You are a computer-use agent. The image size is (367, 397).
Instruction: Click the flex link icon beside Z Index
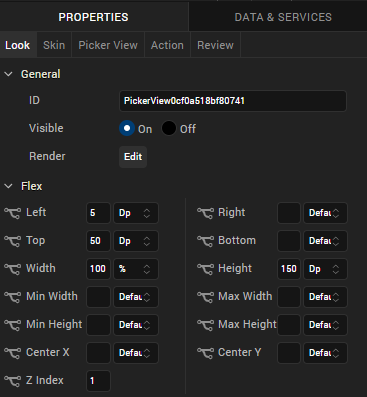(12, 381)
